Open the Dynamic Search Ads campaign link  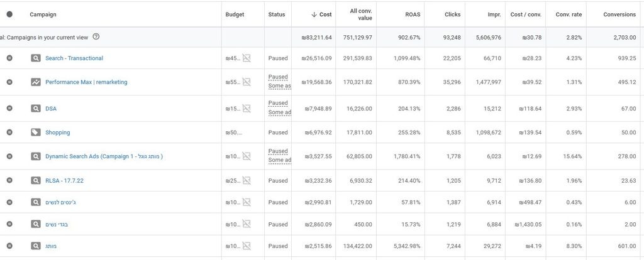[104, 156]
